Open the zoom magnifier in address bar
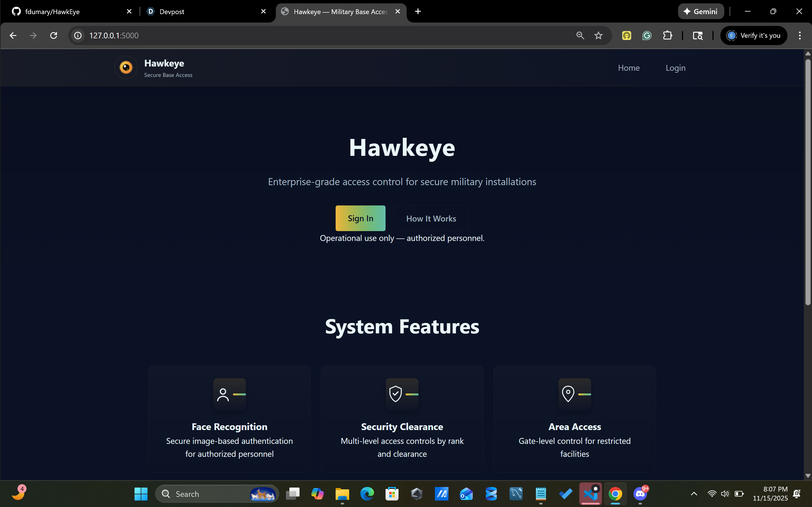The height and width of the screenshot is (507, 812). tap(580, 36)
